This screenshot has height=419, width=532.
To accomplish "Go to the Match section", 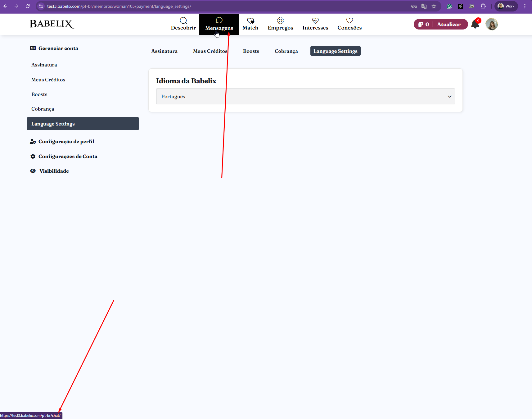I will pyautogui.click(x=250, y=24).
